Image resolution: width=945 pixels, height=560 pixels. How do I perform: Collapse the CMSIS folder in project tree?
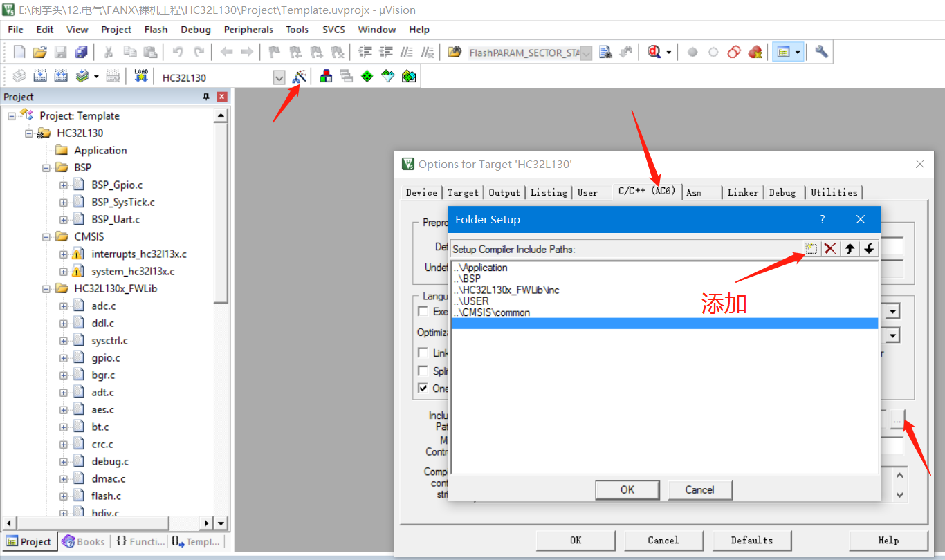[x=46, y=236]
